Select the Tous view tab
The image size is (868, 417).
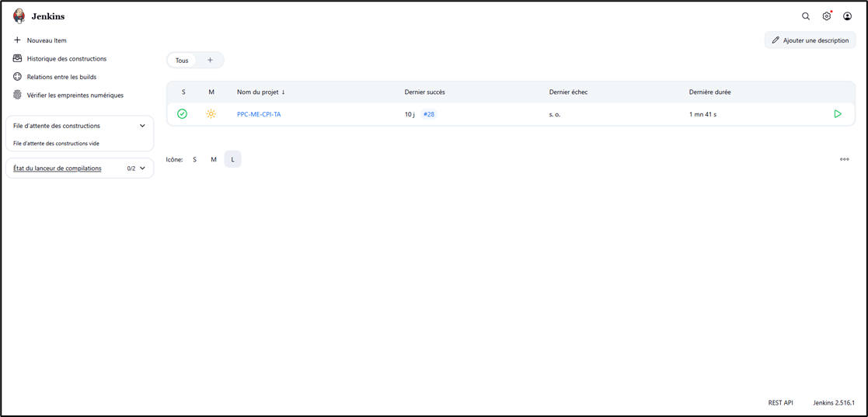[x=182, y=61]
